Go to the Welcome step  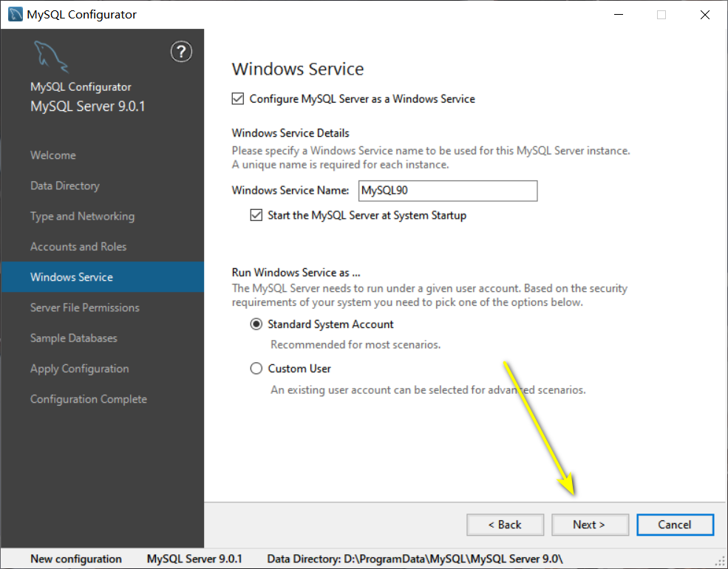53,155
